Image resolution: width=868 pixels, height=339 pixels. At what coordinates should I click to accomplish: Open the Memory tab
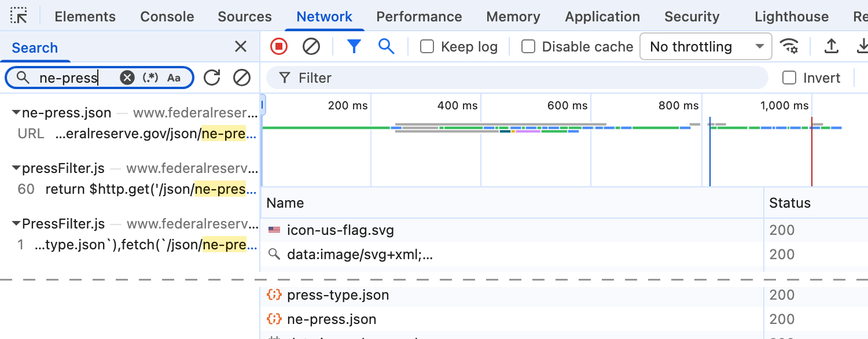(513, 17)
